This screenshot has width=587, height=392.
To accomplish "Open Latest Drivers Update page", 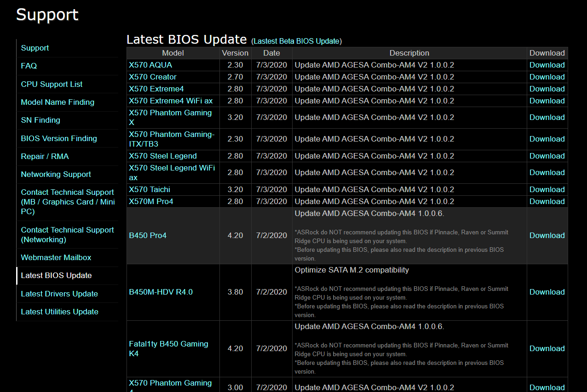I will pos(59,294).
